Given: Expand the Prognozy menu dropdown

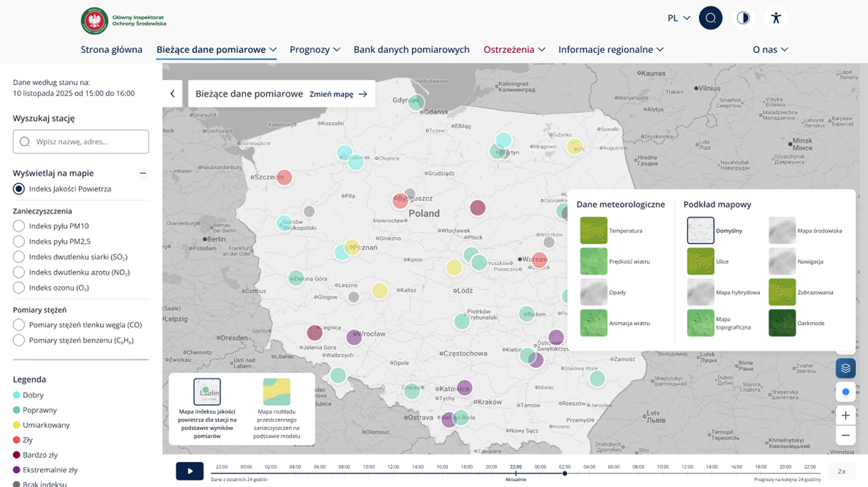Looking at the screenshot, I should 315,50.
